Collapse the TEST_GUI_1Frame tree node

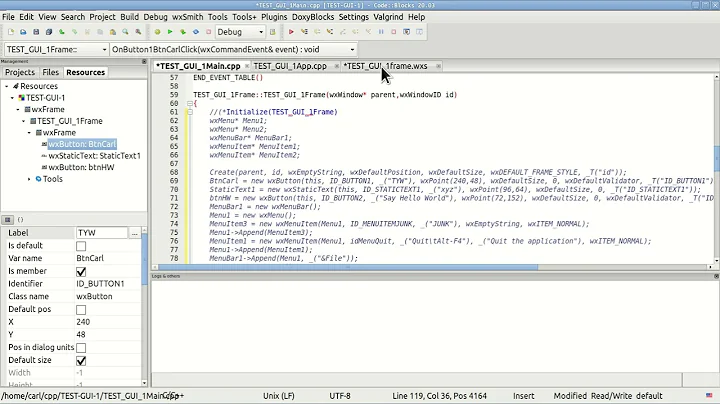coord(24,121)
